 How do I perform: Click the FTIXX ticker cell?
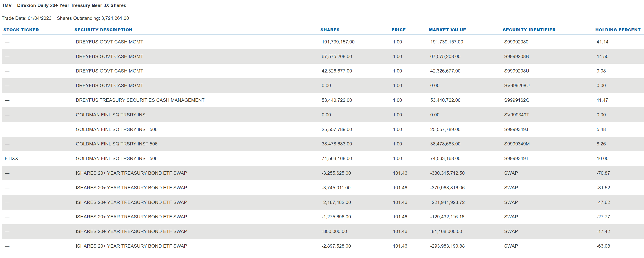point(11,158)
